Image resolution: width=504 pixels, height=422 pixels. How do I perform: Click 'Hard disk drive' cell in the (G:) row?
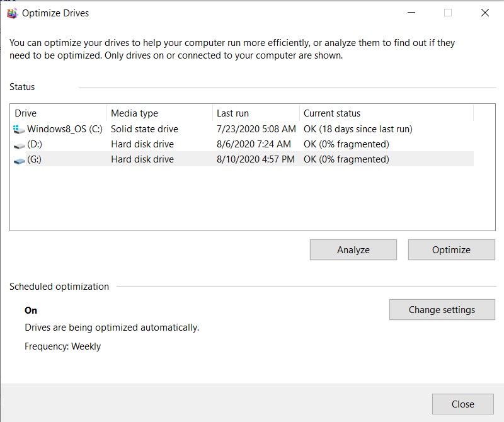click(x=142, y=159)
